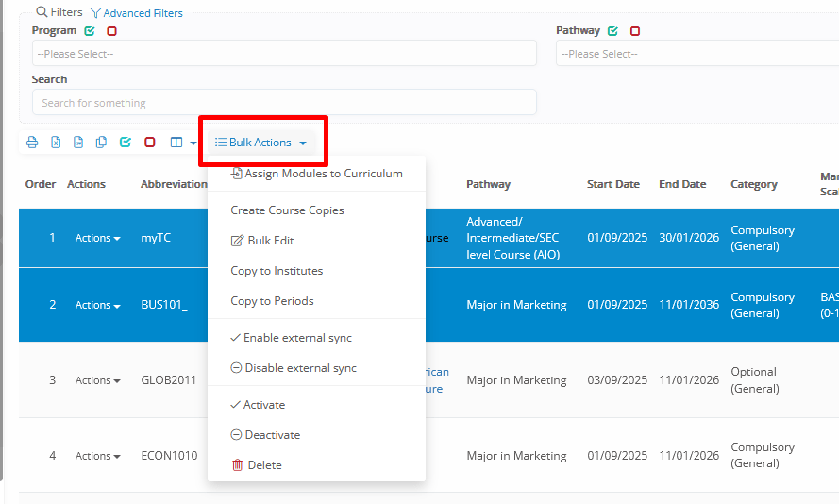Click red deselect-all icon in table toolbar
The width and height of the screenshot is (839, 504).
[150, 143]
